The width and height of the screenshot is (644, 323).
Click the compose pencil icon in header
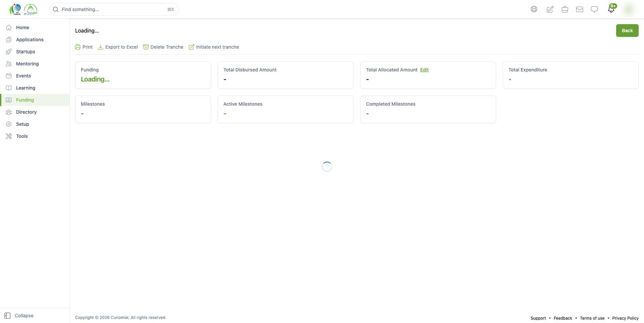[550, 9]
